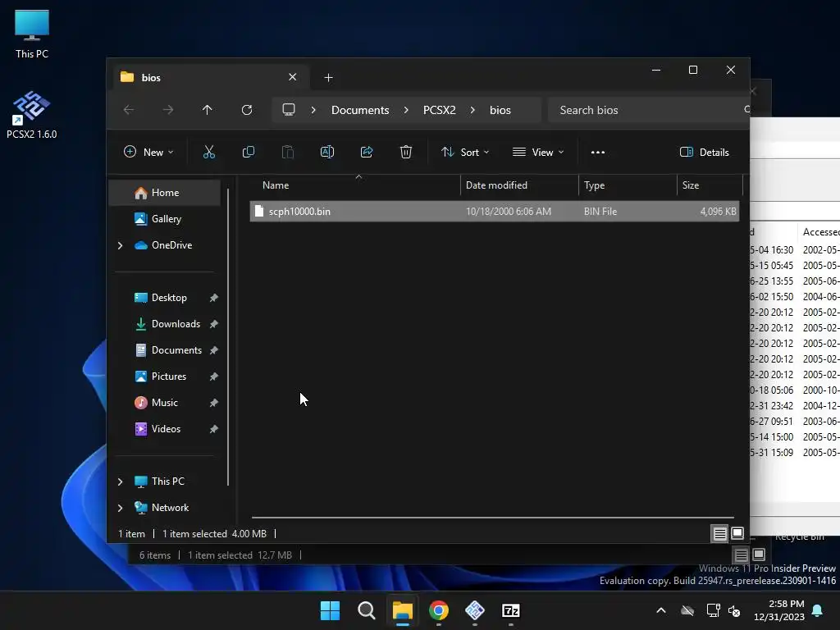Open the See more three-dots menu
Viewport: 840px width, 630px height.
pos(598,152)
